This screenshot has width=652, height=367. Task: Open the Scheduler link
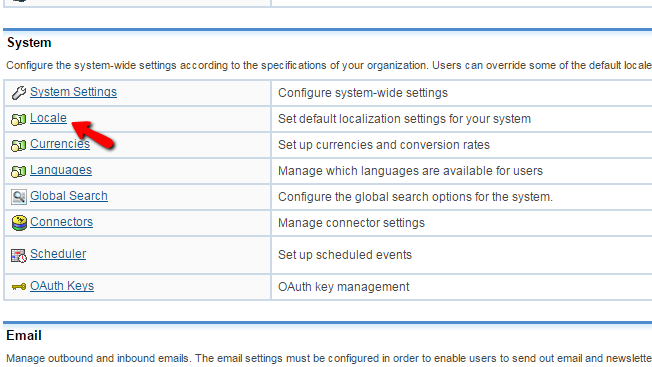[58, 254]
